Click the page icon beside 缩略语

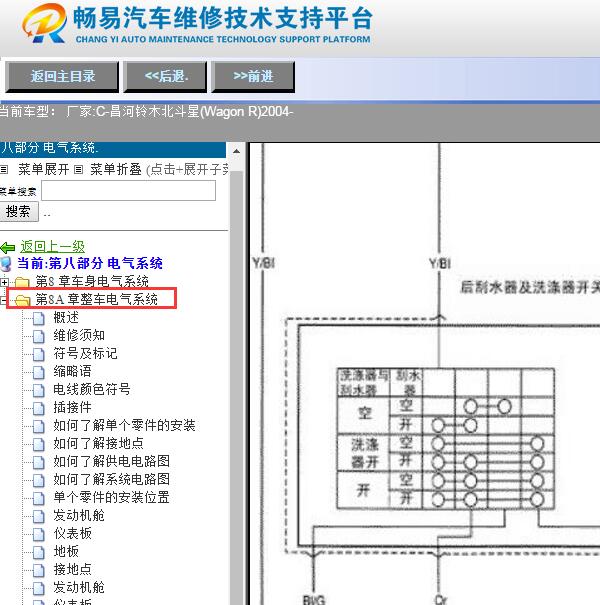[39, 372]
